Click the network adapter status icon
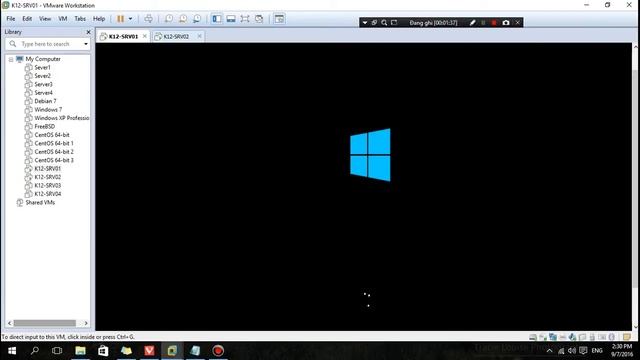This screenshot has width=640, height=360. [x=553, y=337]
